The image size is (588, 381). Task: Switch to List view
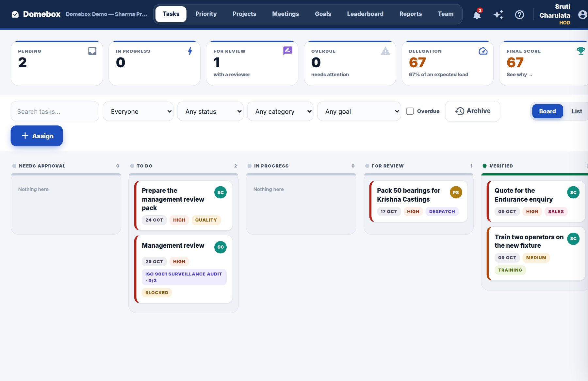tap(577, 111)
